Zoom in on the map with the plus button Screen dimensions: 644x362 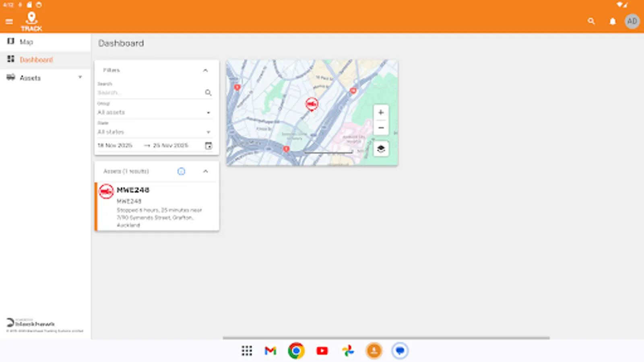pos(380,113)
